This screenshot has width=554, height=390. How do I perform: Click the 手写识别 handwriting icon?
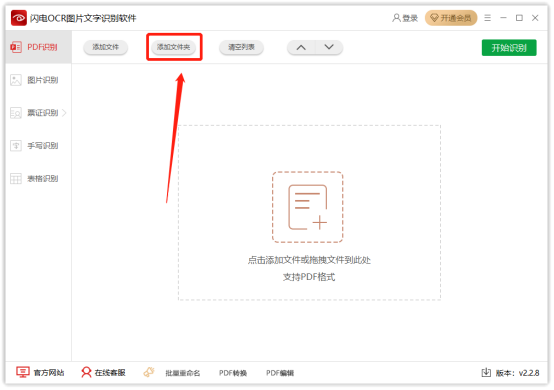(16, 146)
